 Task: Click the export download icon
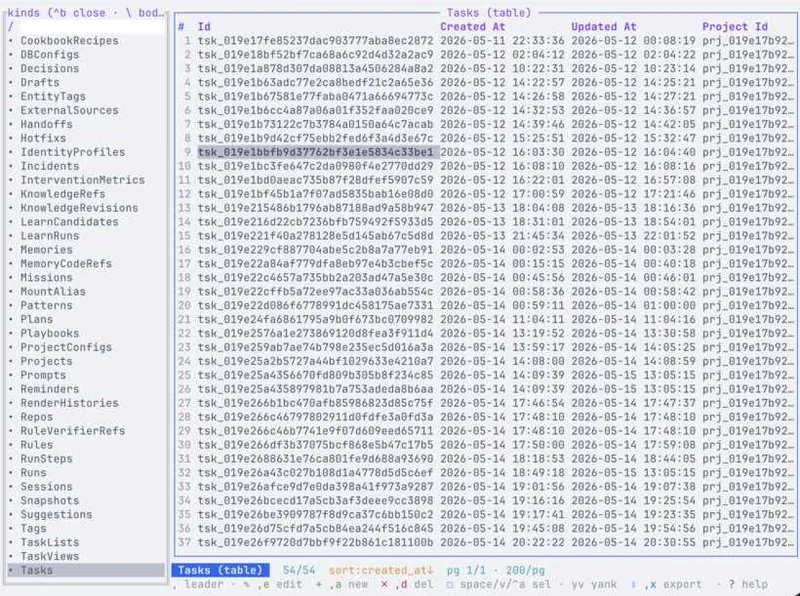[633, 584]
